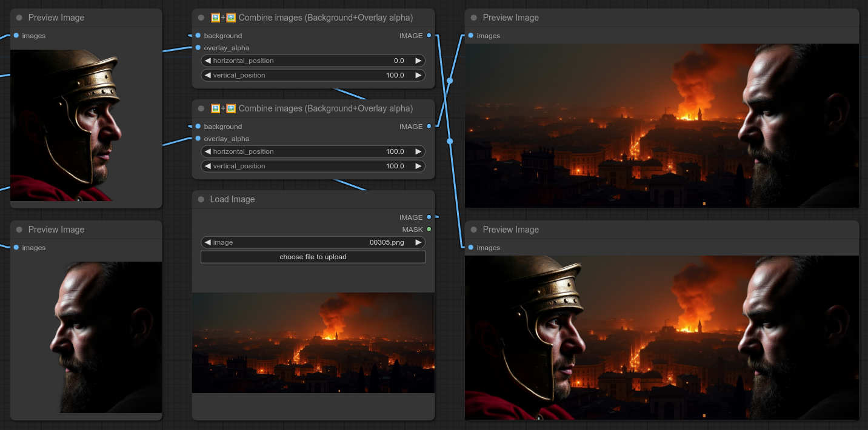Open the image file selector showing 00305.png
The width and height of the screenshot is (868, 430).
coord(313,242)
